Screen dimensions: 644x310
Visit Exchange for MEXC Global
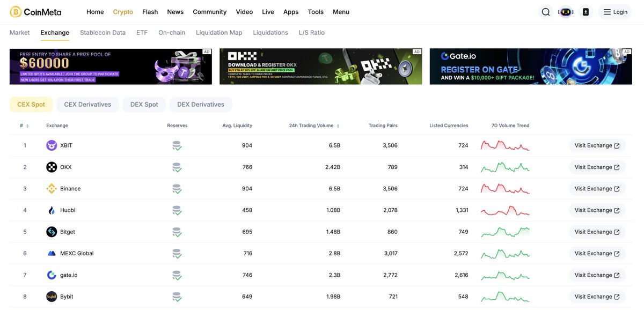tap(597, 253)
